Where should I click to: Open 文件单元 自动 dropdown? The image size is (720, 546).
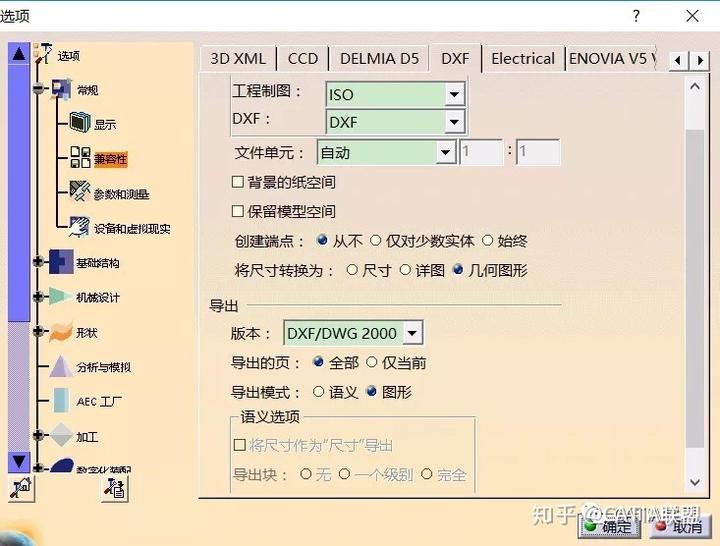[445, 152]
